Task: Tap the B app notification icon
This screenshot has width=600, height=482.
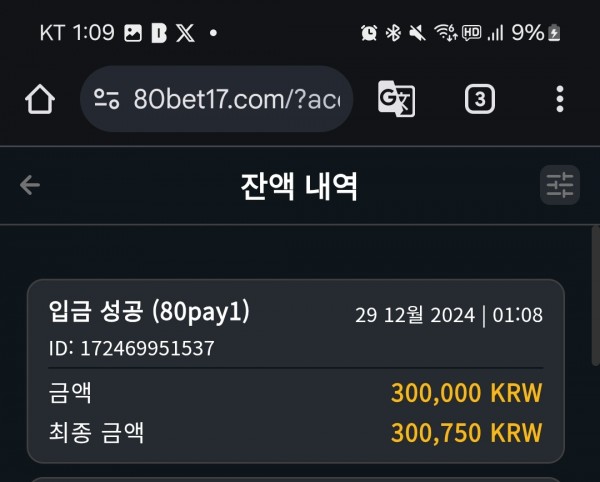Action: (x=159, y=33)
